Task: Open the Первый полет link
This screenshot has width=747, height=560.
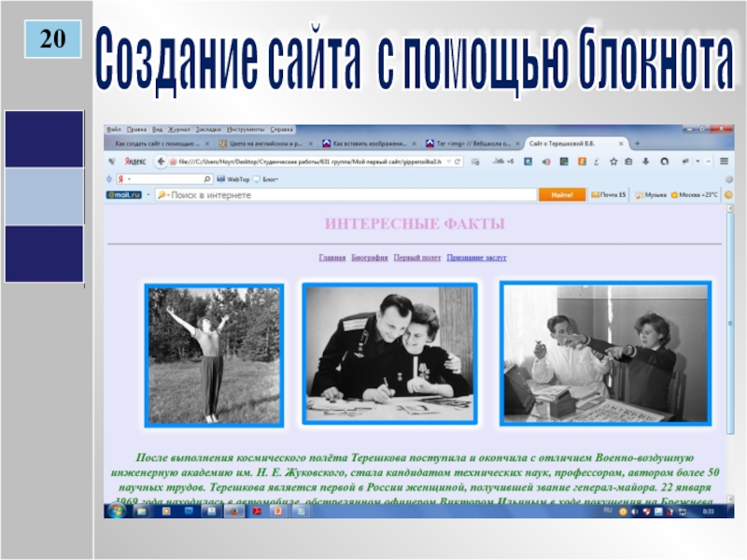Action: click(416, 258)
